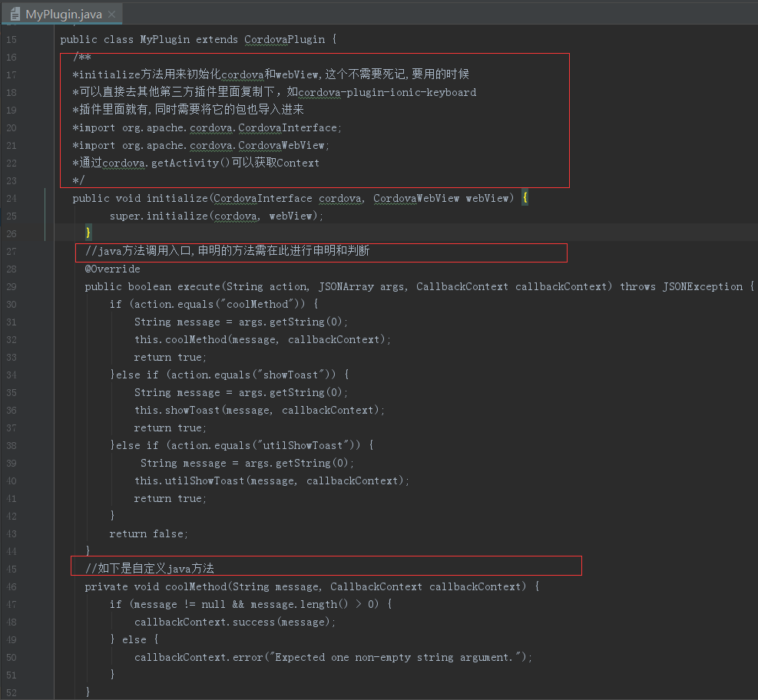758x700 pixels.
Task: Click the this.showToast(message, callbackContext) call
Action: point(260,410)
